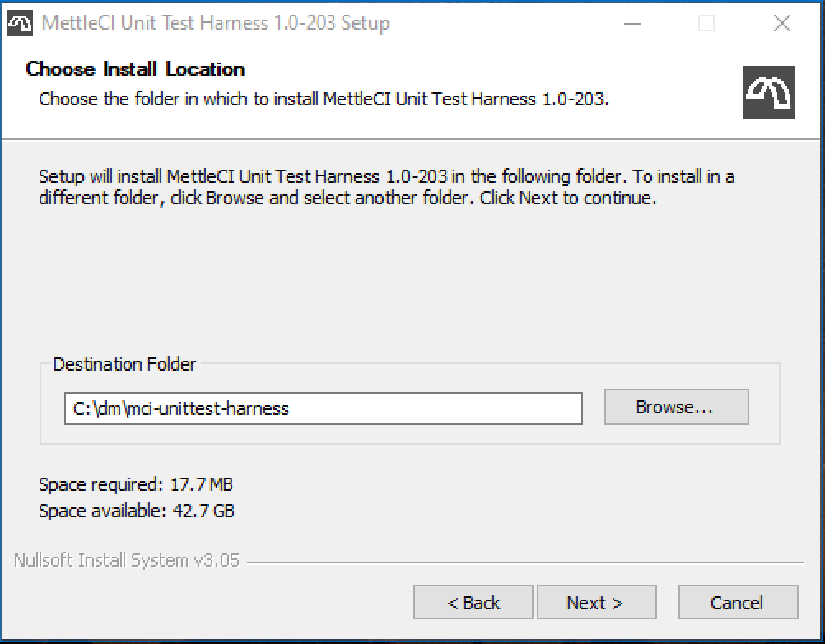Focus the destination folder path field
Viewport: 825px width, 644px height.
pos(323,408)
